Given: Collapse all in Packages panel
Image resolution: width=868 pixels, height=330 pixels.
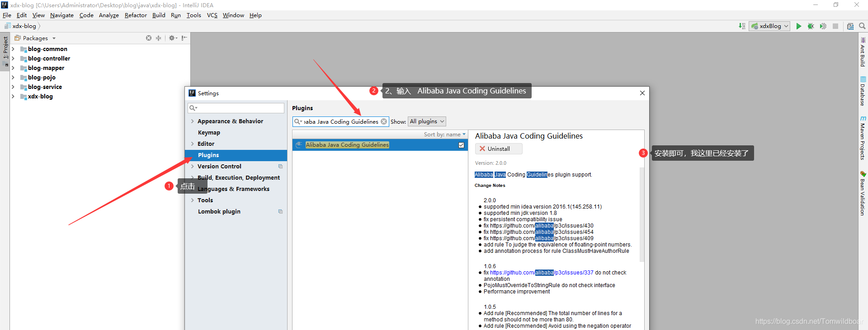Looking at the screenshot, I should pos(158,38).
